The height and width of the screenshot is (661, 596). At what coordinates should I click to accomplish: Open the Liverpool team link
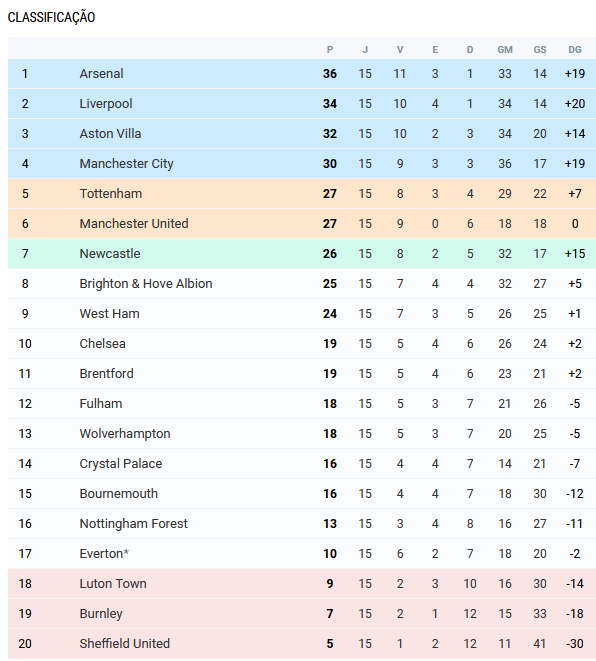(106, 104)
